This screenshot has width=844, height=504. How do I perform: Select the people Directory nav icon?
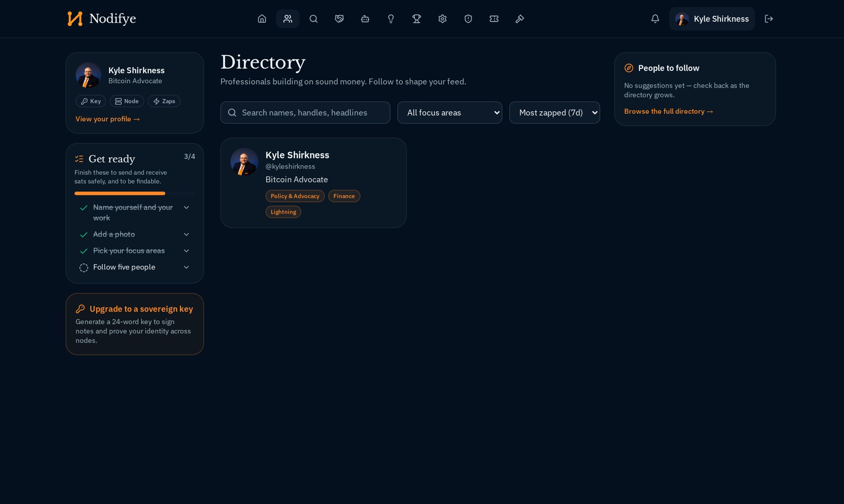coord(287,19)
